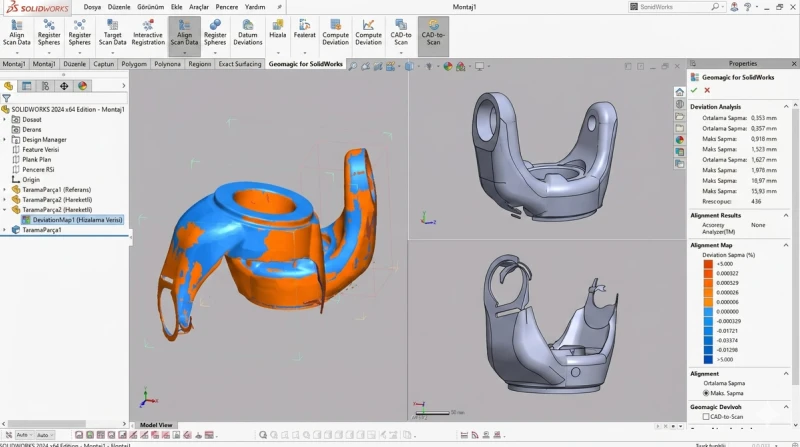Click the Rrescopuc 436 value
The image size is (800, 447).
[756, 202]
